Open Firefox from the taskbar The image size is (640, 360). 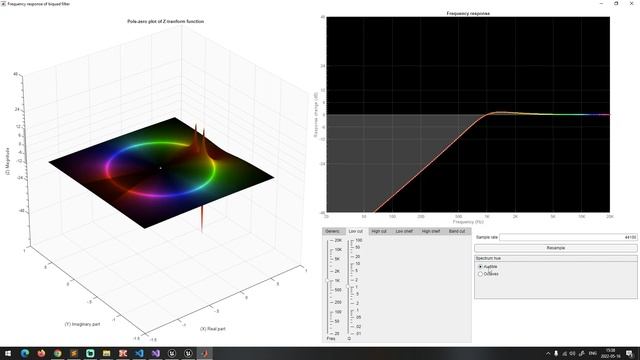41,353
